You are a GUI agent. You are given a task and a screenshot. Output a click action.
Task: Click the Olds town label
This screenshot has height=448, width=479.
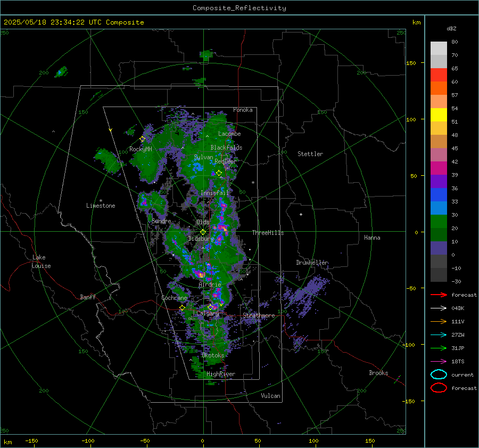(x=203, y=222)
